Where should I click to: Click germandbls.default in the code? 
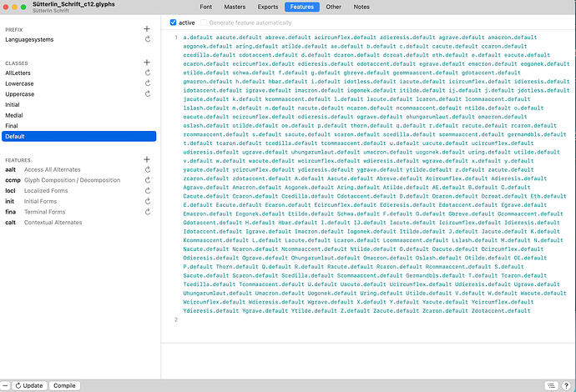point(537,135)
